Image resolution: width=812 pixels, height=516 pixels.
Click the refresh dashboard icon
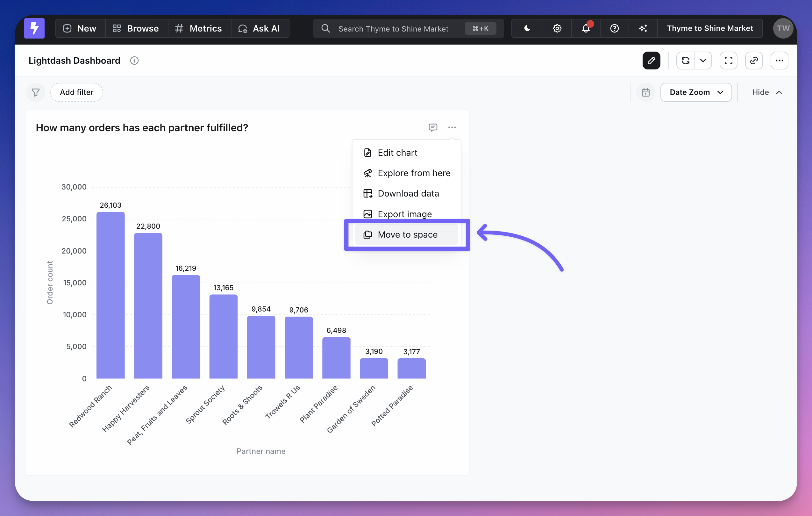685,61
